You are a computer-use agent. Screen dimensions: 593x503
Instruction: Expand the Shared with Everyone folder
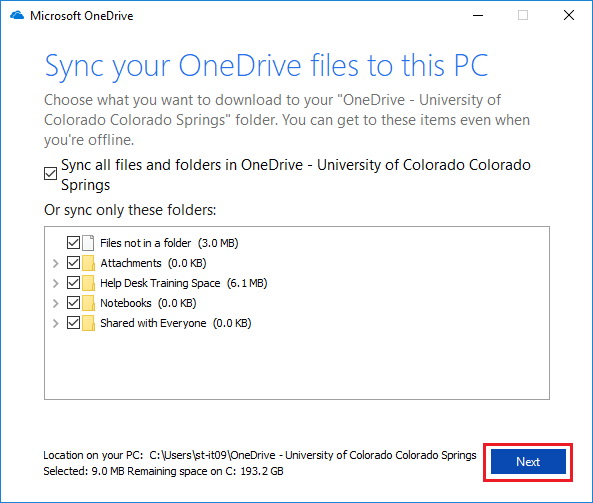[x=56, y=323]
